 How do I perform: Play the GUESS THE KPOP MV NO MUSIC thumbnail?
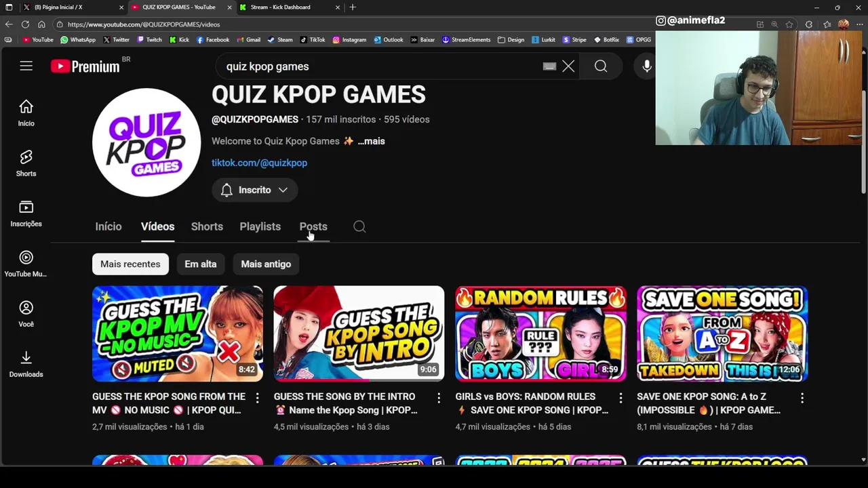pyautogui.click(x=178, y=333)
